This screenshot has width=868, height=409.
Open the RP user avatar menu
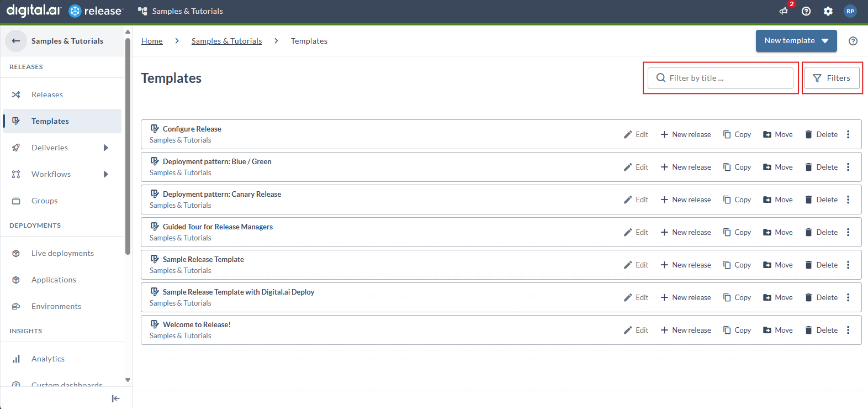850,11
